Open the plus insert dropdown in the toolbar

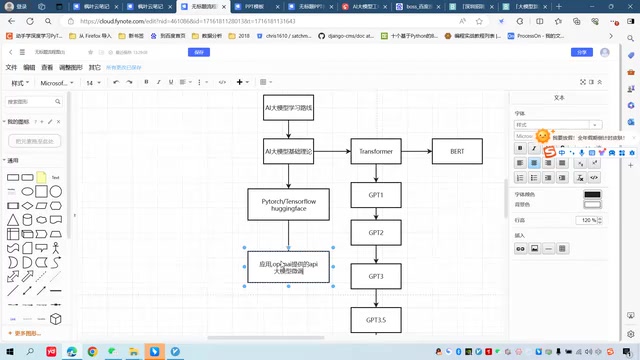click(242, 82)
